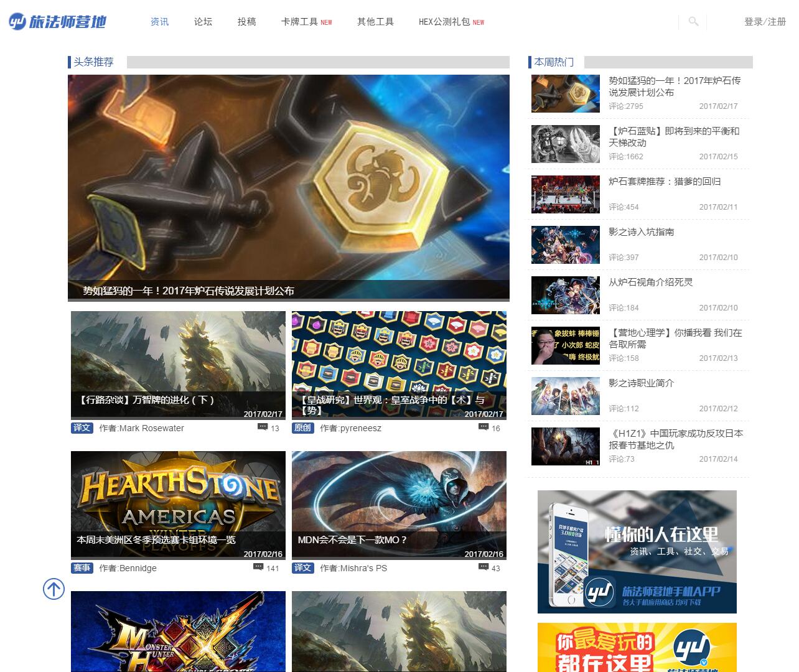Open hot article 影之诗职业简介
Image resolution: width=799 pixels, height=672 pixels.
point(641,383)
